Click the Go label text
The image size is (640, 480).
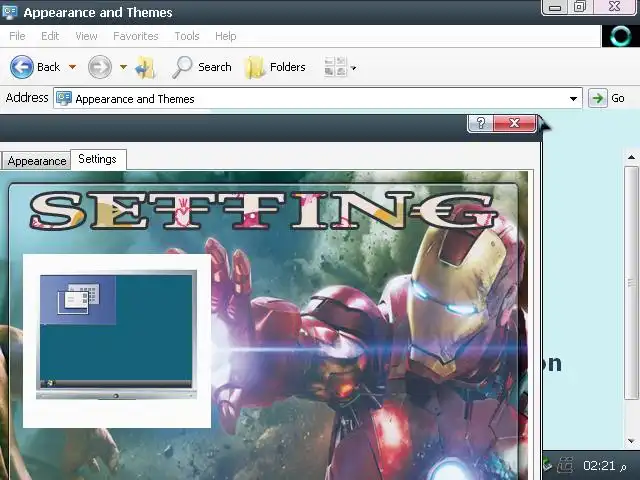(618, 98)
